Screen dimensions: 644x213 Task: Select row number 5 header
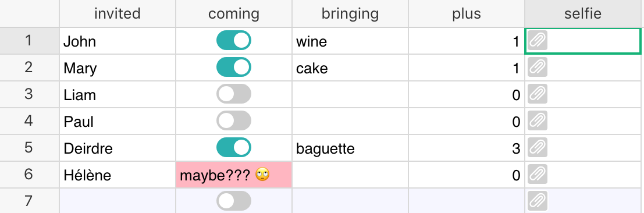tap(29, 148)
